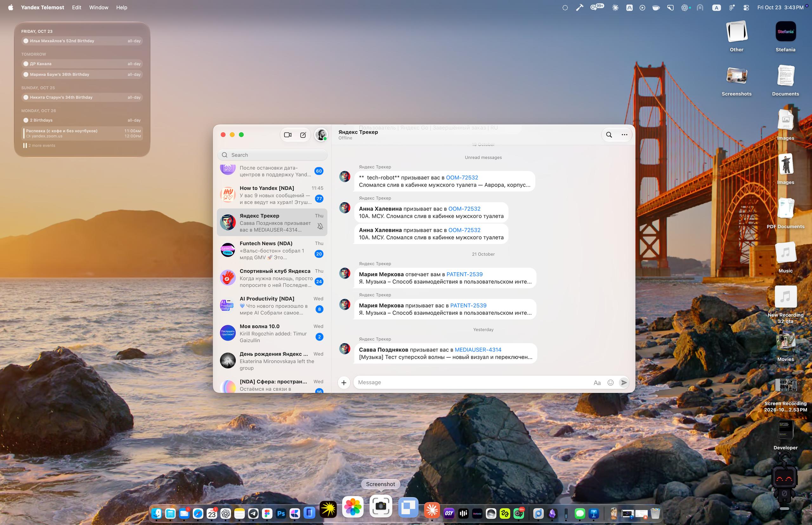
Task: Open Figma from the Dock
Action: click(267, 513)
